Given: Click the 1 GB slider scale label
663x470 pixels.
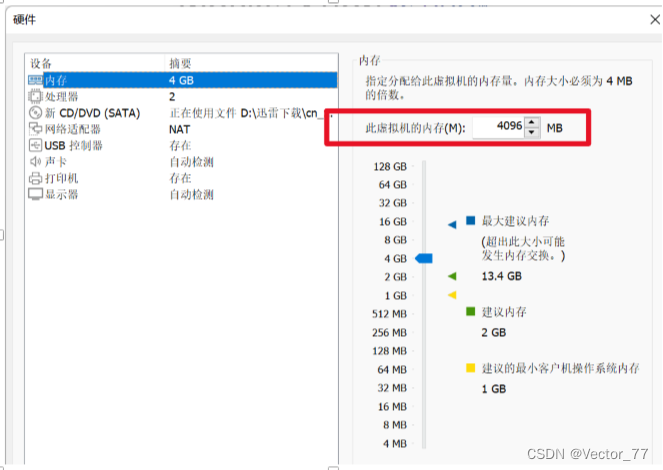Looking at the screenshot, I should click(x=395, y=295).
